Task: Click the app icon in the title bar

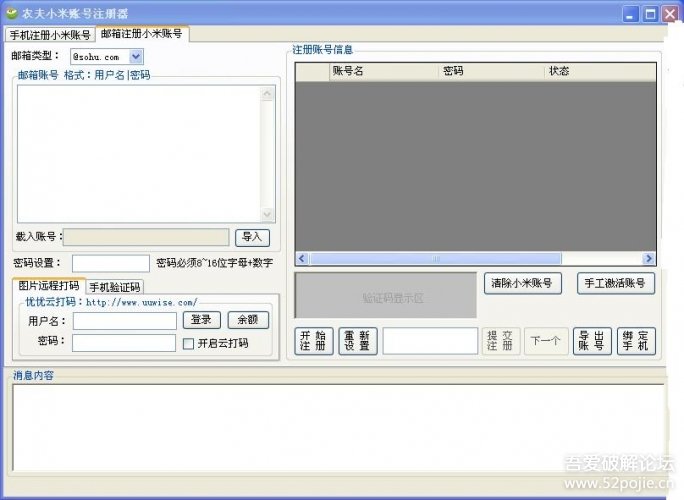Action: (x=11, y=13)
